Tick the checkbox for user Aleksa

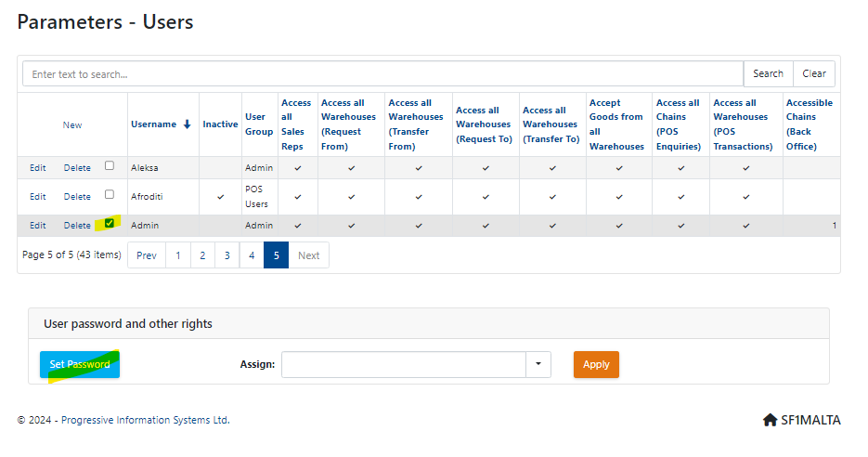[110, 166]
